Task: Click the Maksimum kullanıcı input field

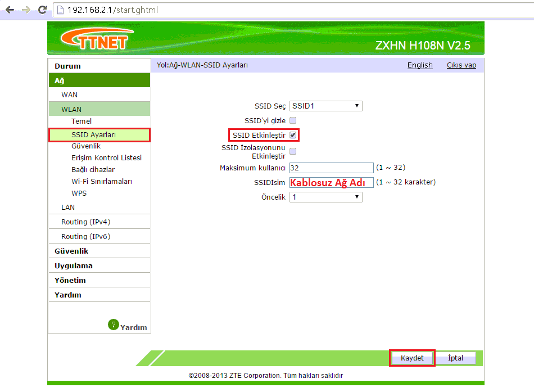Action: click(x=331, y=168)
